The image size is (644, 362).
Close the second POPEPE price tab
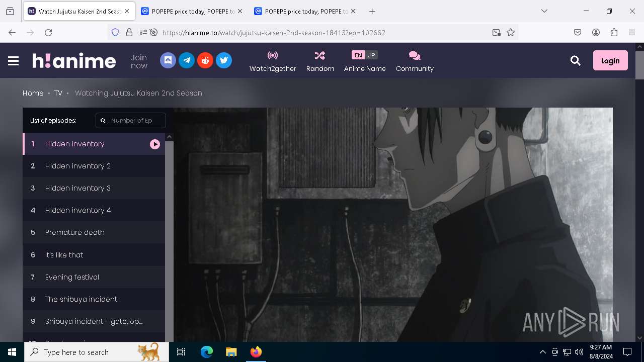pyautogui.click(x=352, y=11)
